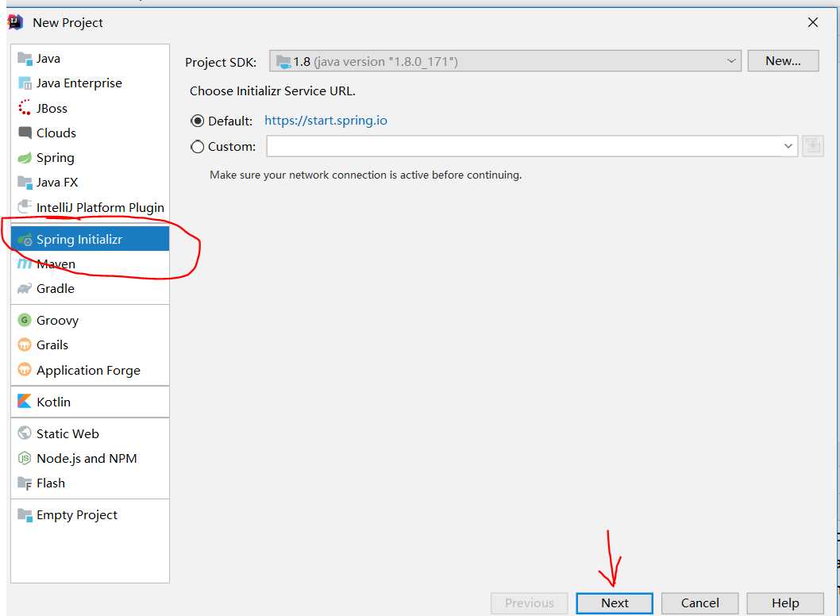This screenshot has height=616, width=840.
Task: Open the Project SDK dropdown
Action: point(505,61)
